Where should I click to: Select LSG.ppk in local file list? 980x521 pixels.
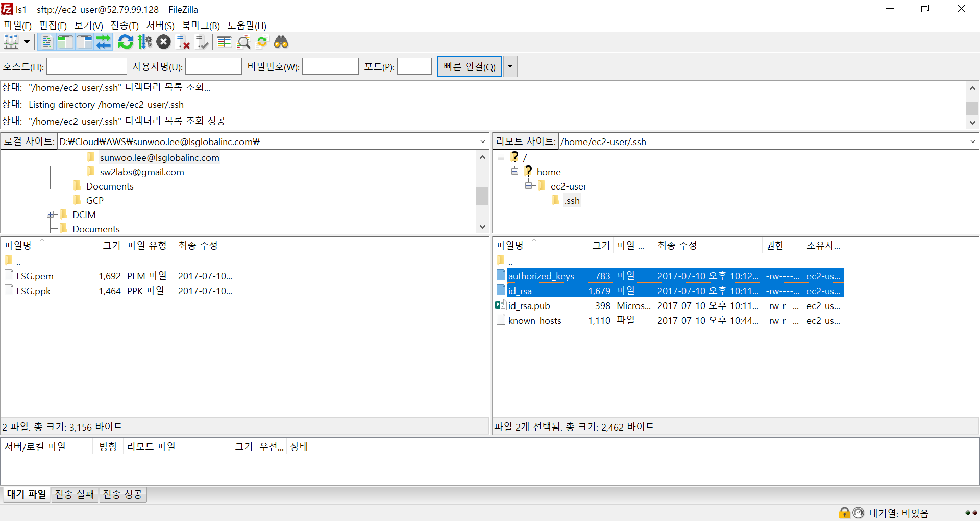(33, 291)
